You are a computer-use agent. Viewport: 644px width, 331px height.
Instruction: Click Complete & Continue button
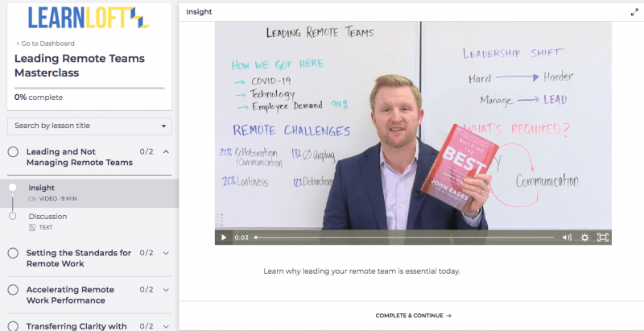click(x=413, y=316)
